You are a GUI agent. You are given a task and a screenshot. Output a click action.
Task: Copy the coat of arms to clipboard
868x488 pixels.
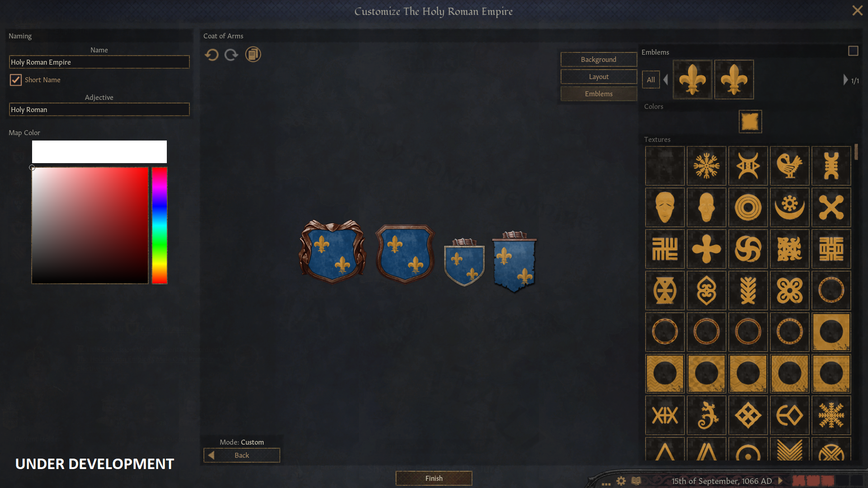tap(253, 54)
